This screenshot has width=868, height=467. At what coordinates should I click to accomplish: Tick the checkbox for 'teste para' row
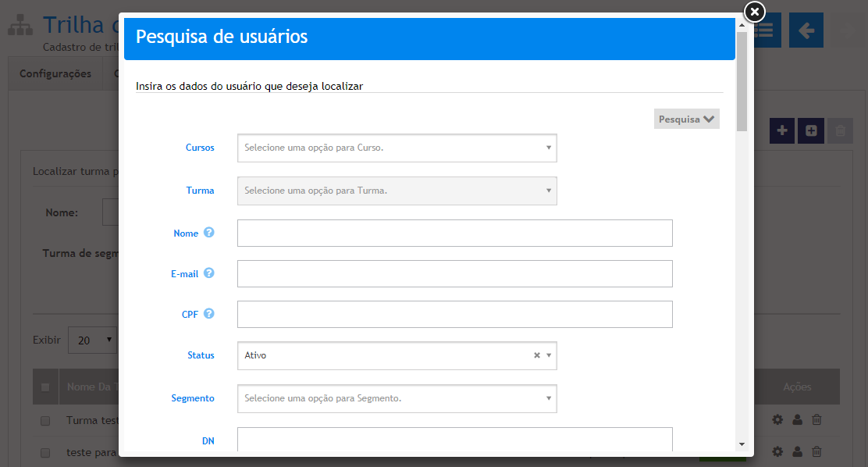(45, 452)
